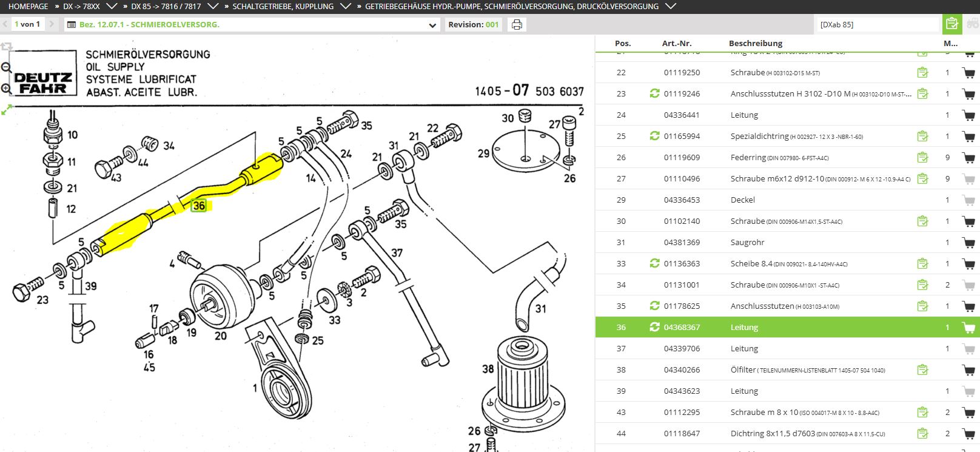Click the reset view icon above zoom
The width and height of the screenshot is (980, 452).
click(x=7, y=47)
